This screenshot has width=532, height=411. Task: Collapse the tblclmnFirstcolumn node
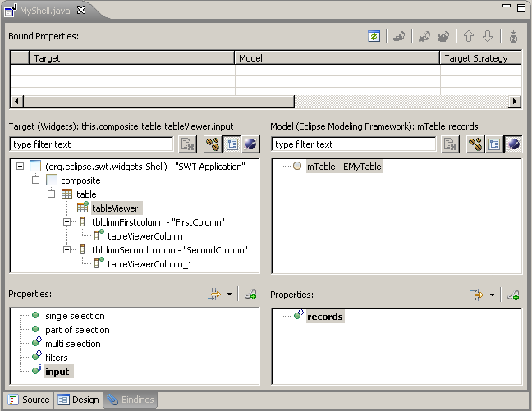(x=66, y=221)
